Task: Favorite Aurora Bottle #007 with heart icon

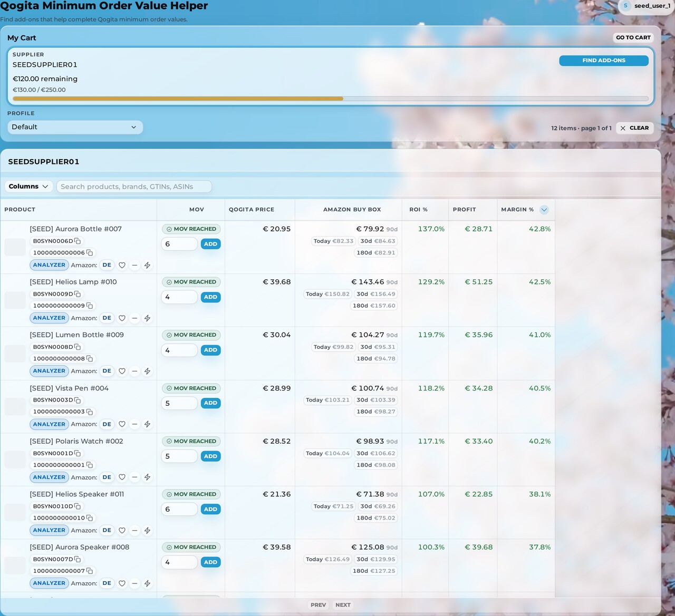Action: 122,266
